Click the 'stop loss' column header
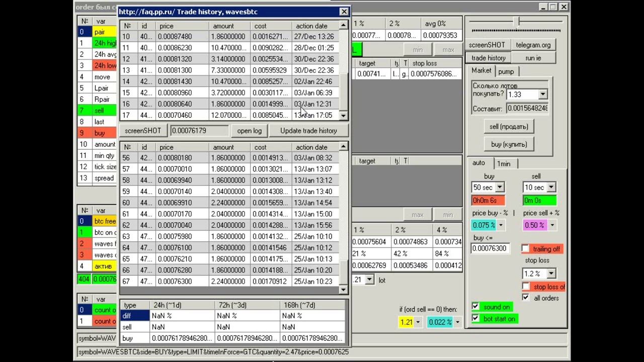This screenshot has width=644, height=362. pos(435,63)
